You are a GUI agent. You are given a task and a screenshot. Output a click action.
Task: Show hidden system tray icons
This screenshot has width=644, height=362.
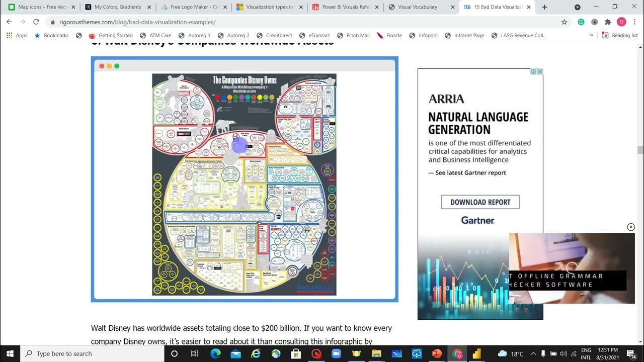(x=533, y=353)
